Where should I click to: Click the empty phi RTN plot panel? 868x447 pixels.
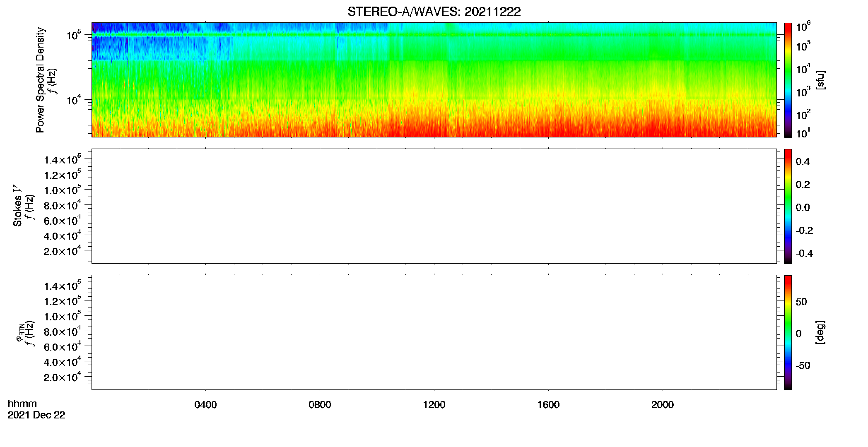point(434,332)
